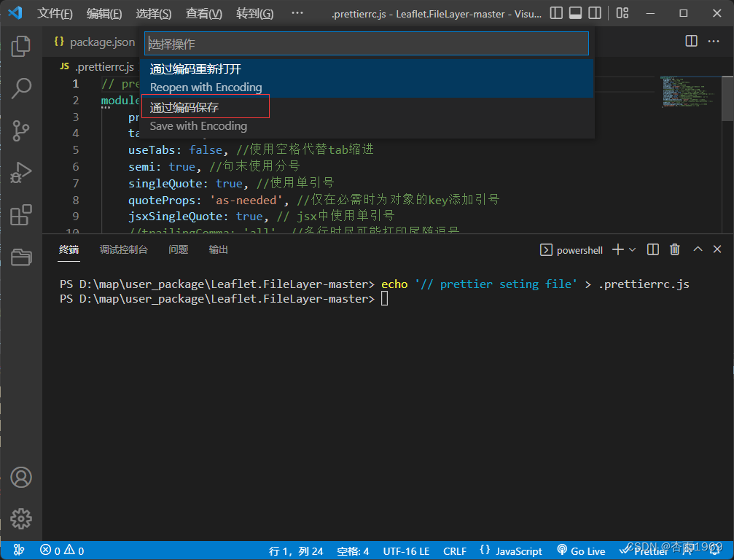
Task: Choose Save with Encoding option
Action: (x=367, y=117)
